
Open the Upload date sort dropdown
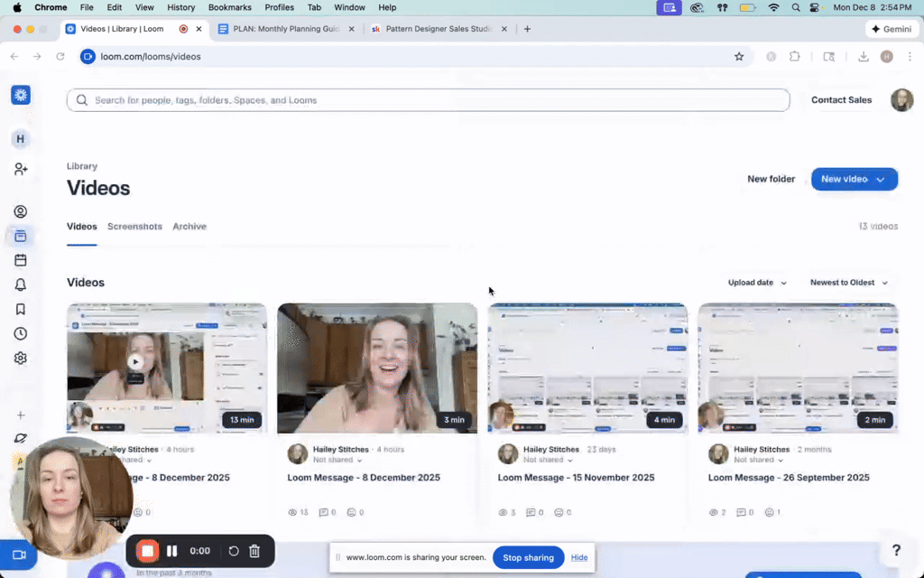[757, 283]
